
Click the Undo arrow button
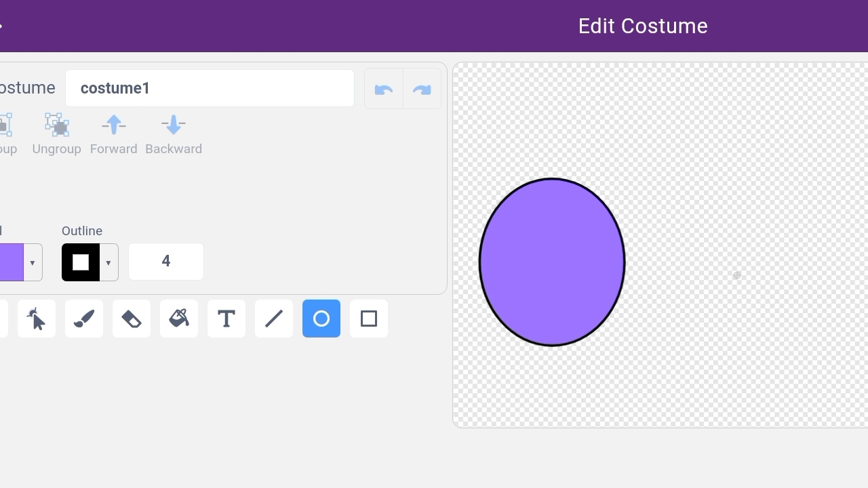click(384, 89)
